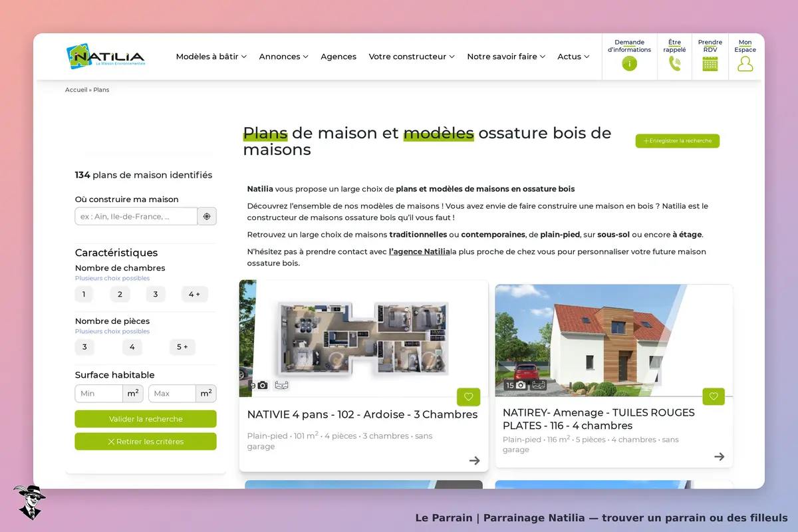This screenshot has height=532, width=798.
Task: Open NATIVIE 4 pans - 102 title
Action: [362, 414]
